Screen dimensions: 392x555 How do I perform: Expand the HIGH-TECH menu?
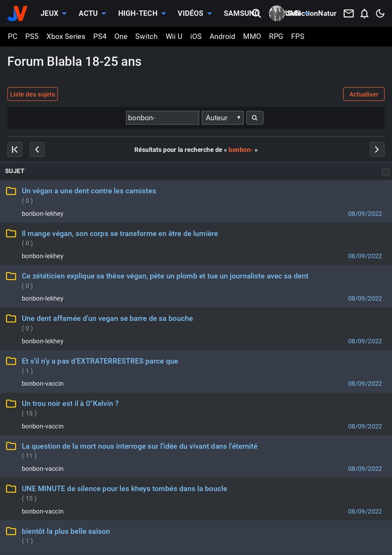pos(142,13)
